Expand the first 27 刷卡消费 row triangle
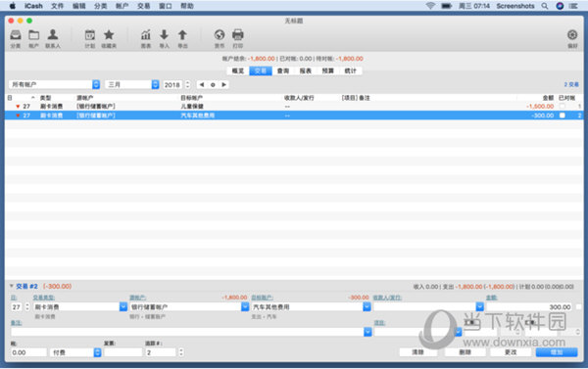Screen dimensions: 588x369 pyautogui.click(x=18, y=107)
